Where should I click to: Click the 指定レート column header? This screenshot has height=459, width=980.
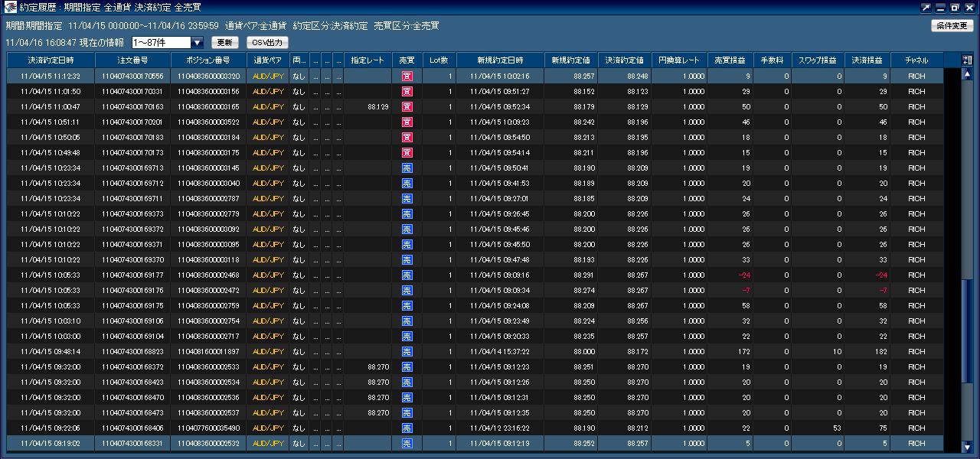tap(367, 60)
